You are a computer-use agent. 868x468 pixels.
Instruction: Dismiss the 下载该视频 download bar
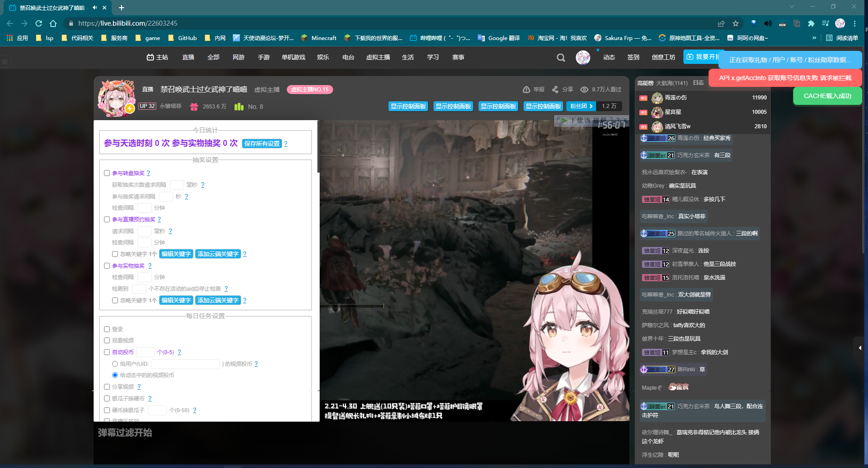click(624, 120)
